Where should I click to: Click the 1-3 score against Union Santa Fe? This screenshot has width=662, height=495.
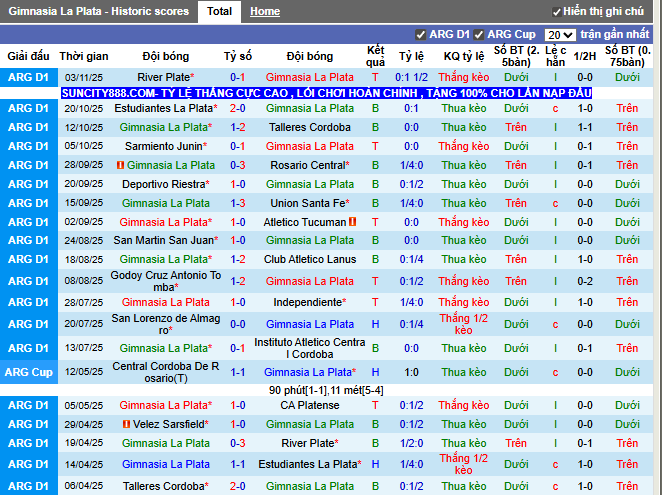tap(238, 203)
